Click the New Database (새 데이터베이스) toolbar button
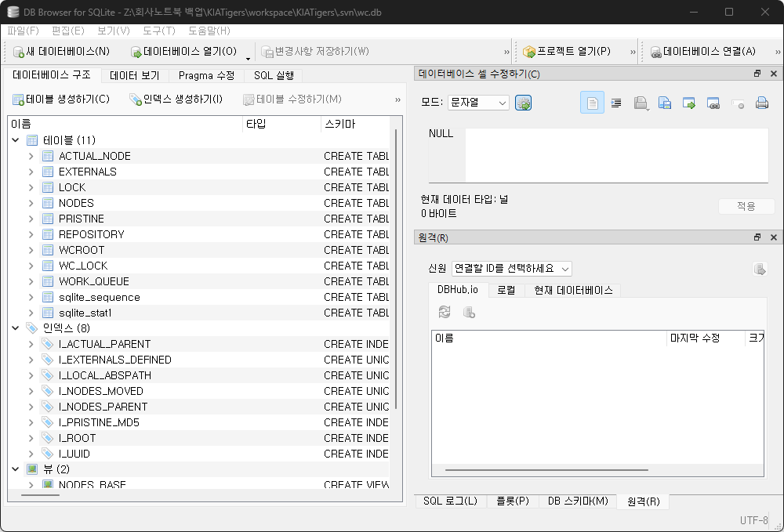Screen dimensions: 784x532 [x=61, y=52]
